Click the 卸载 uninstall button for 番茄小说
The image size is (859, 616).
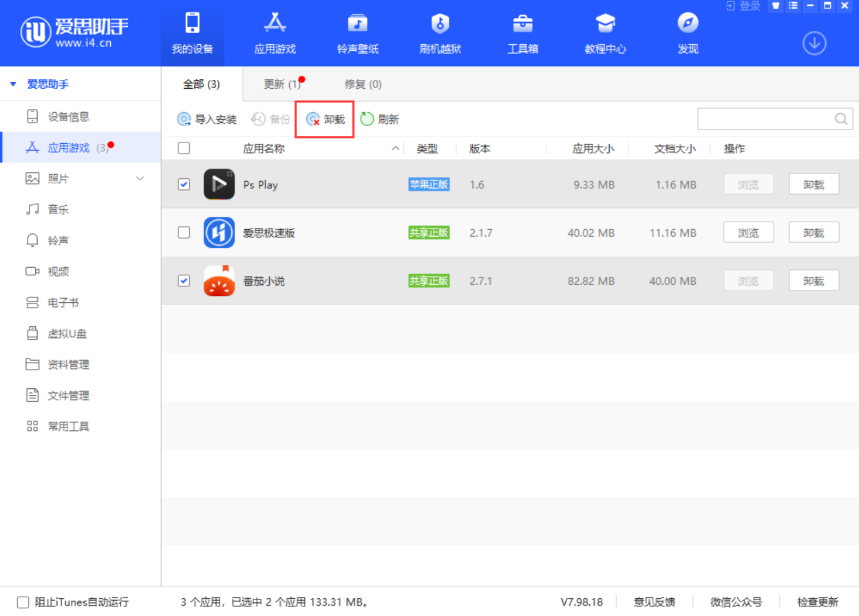point(814,280)
